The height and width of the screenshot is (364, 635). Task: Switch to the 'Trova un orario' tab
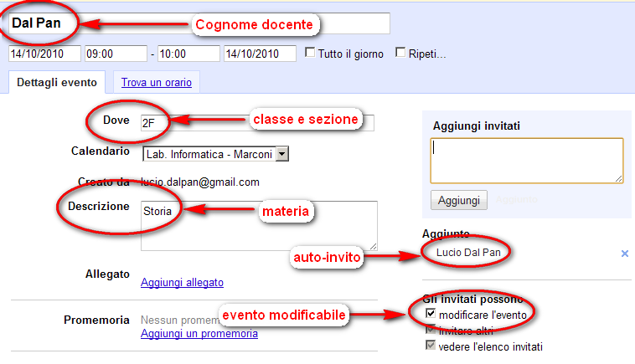pyautogui.click(x=157, y=82)
